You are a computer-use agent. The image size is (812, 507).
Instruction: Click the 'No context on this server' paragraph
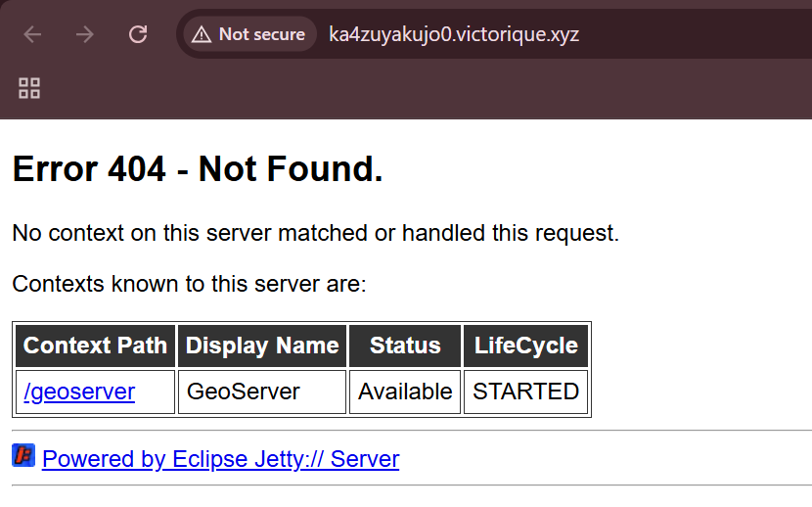click(x=315, y=234)
